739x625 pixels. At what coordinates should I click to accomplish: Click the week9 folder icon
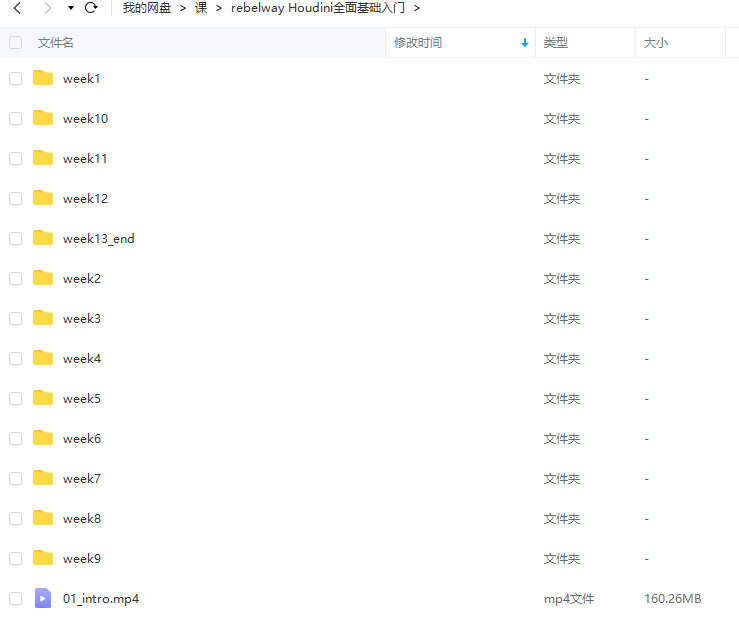click(43, 558)
